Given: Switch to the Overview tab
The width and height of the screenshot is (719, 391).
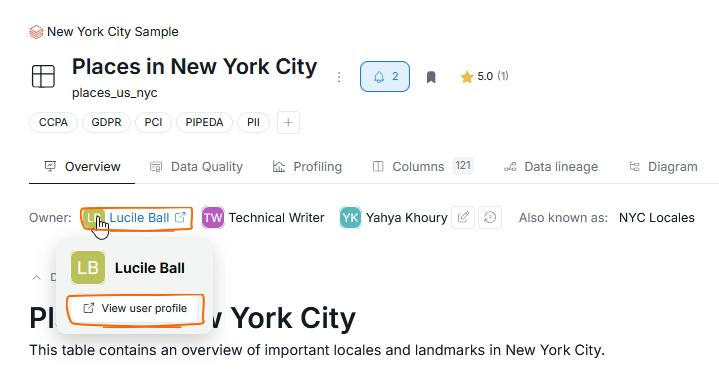Looking at the screenshot, I should [83, 166].
